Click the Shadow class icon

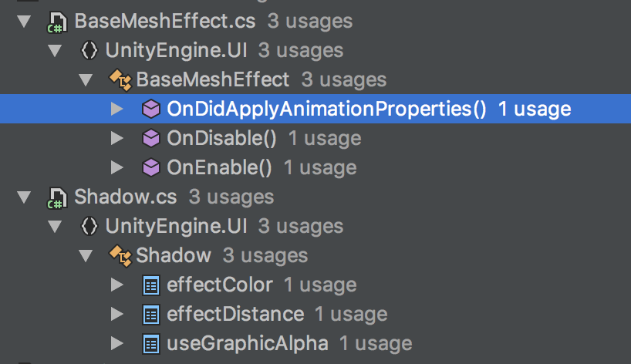pyautogui.click(x=120, y=256)
